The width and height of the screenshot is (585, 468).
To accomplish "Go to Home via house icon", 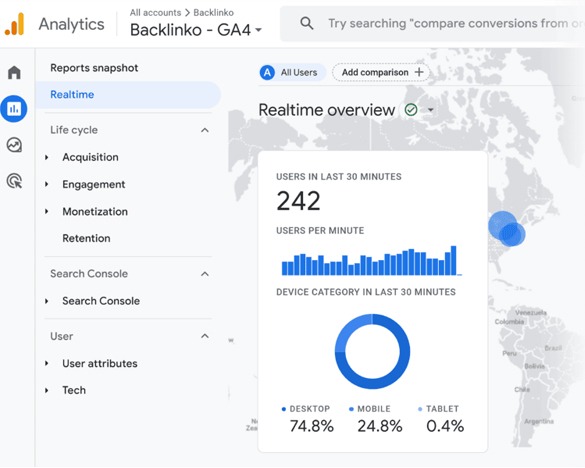I will pyautogui.click(x=14, y=72).
